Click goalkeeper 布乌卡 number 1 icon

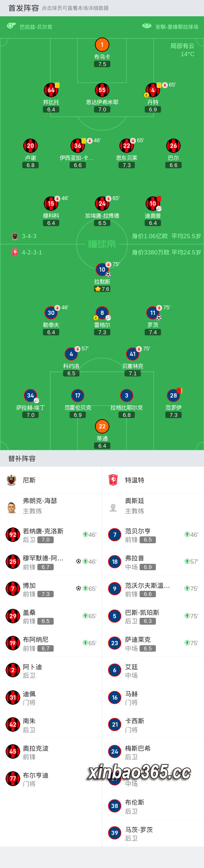pos(102,45)
